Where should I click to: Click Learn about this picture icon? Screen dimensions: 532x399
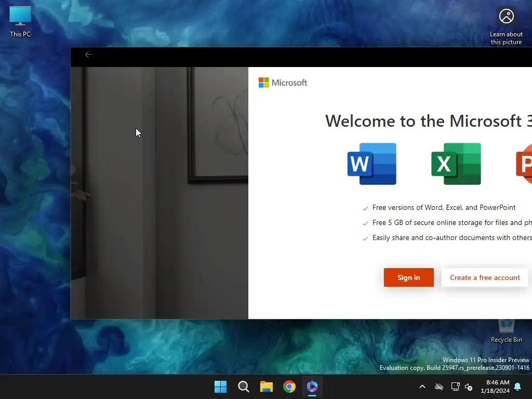click(506, 26)
